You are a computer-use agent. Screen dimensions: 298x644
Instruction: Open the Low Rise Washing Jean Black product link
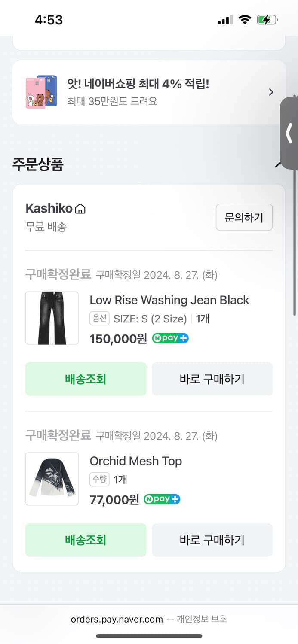[x=169, y=300]
